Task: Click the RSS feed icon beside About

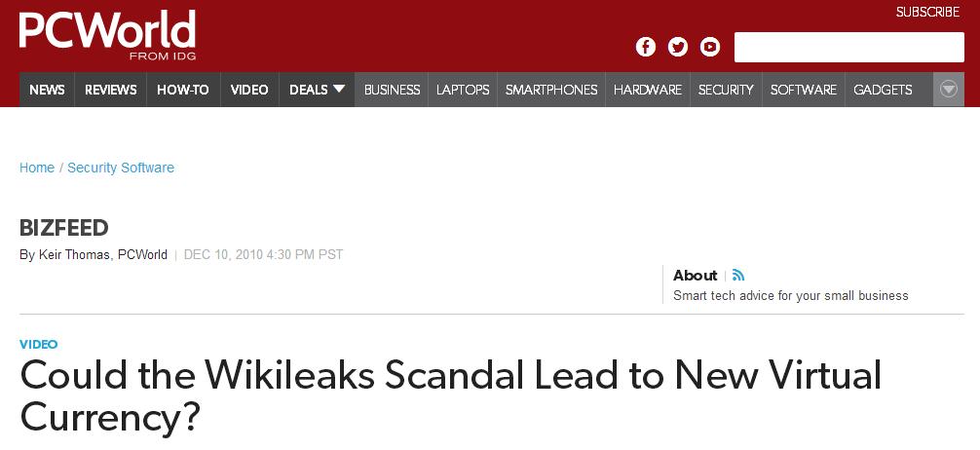Action: [x=738, y=276]
